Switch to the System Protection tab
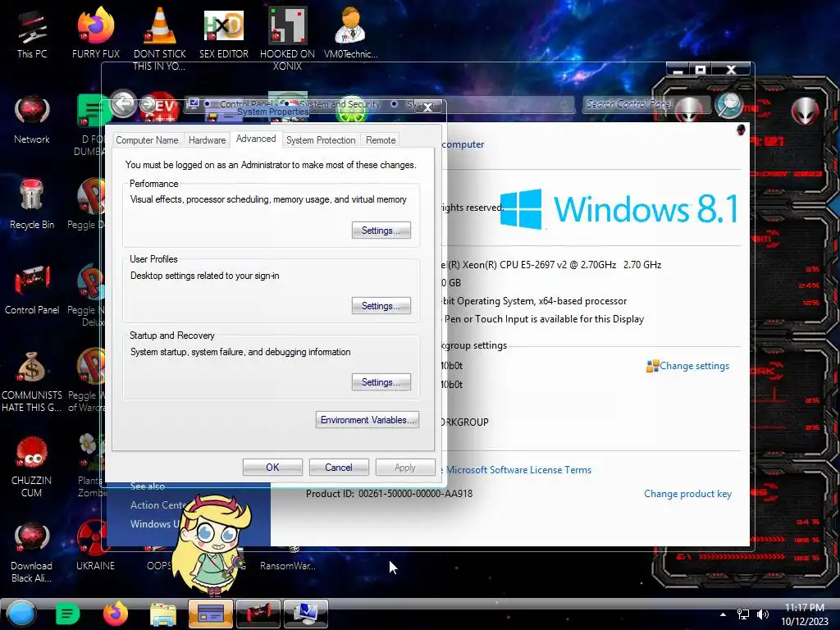Viewport: 840px width, 630px height. tap(321, 139)
